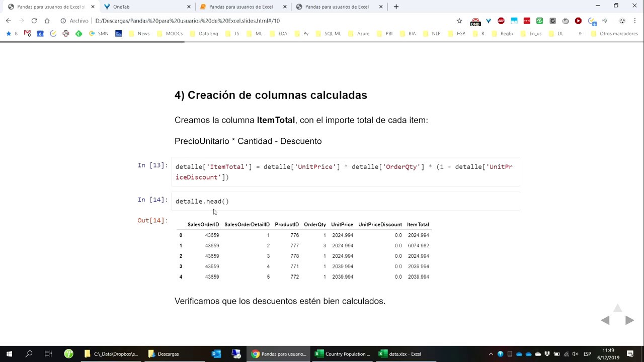Switch to Country Population Excel window

pos(342,354)
